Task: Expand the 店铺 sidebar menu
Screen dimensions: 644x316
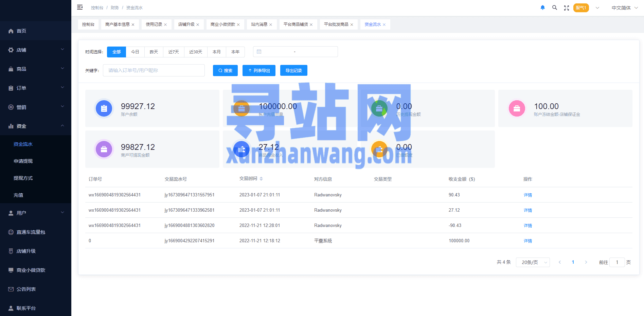Action: point(36,50)
